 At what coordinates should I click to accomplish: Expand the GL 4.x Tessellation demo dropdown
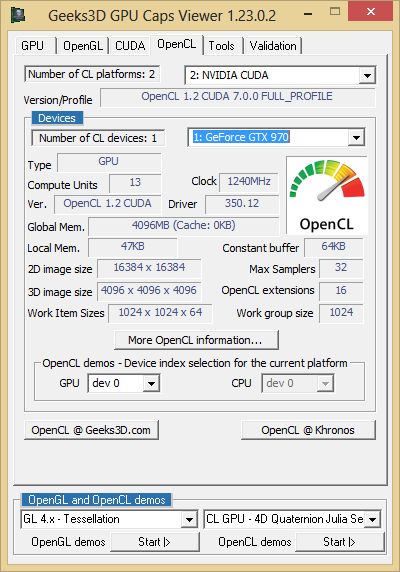pos(189,519)
